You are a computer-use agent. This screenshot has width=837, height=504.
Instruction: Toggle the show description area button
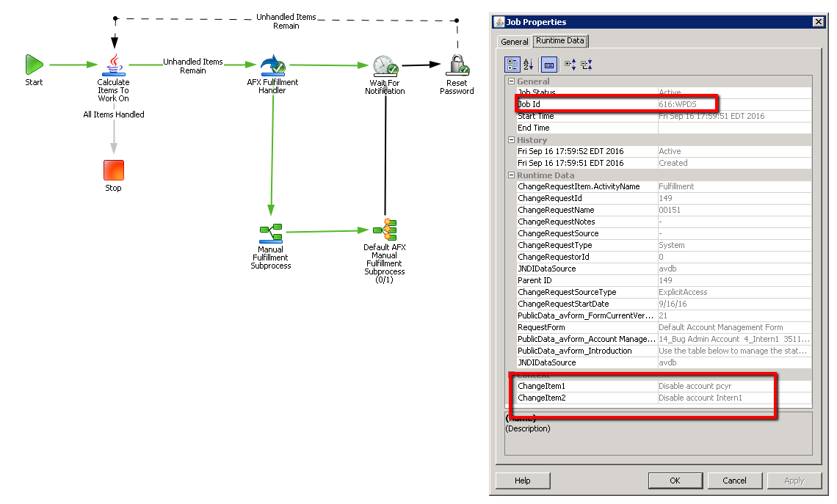pyautogui.click(x=548, y=65)
